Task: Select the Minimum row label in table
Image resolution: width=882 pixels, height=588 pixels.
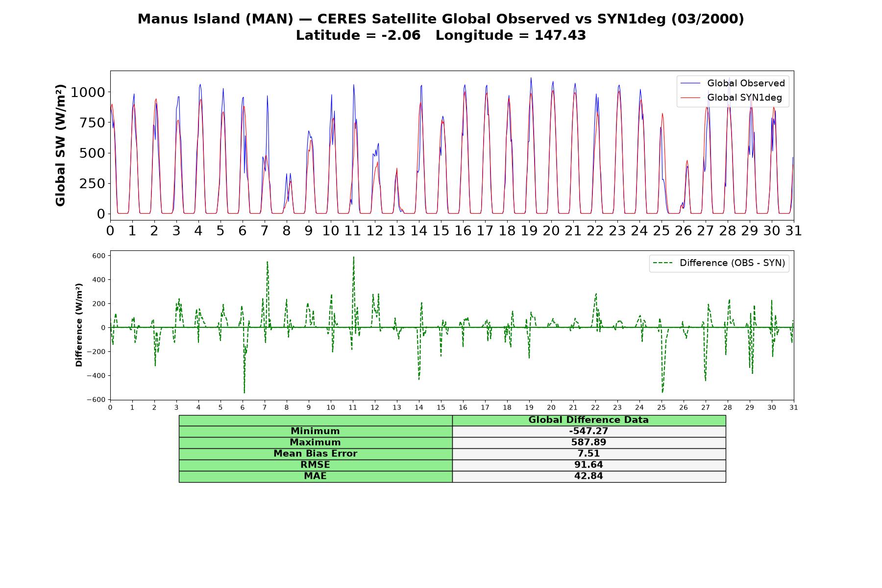Action: (315, 431)
